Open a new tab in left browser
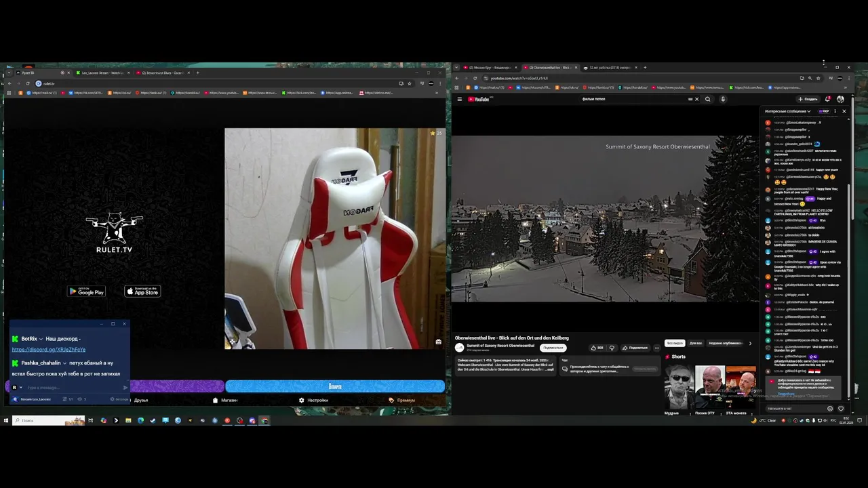Viewport: 868px width, 488px height. (197, 73)
